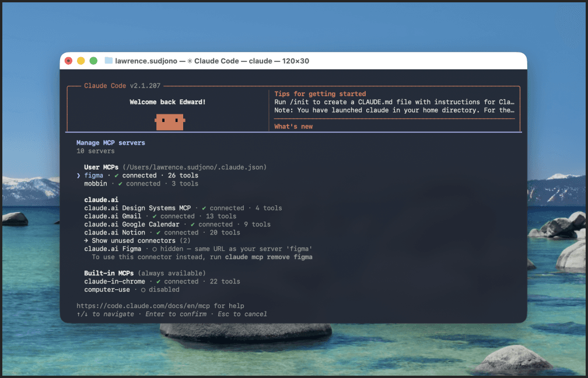The image size is (588, 378).
Task: Click the 'Run /init to create' tip line
Action: pos(394,102)
